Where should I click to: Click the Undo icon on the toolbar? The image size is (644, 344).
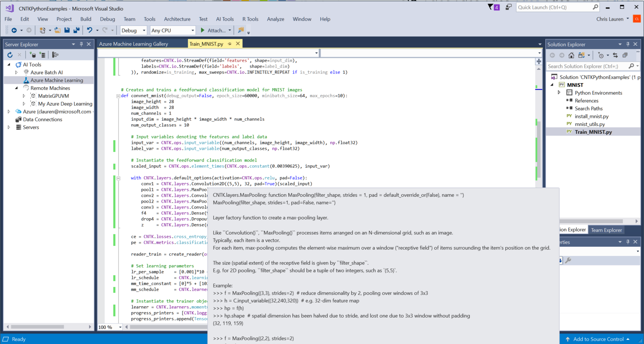tap(90, 30)
